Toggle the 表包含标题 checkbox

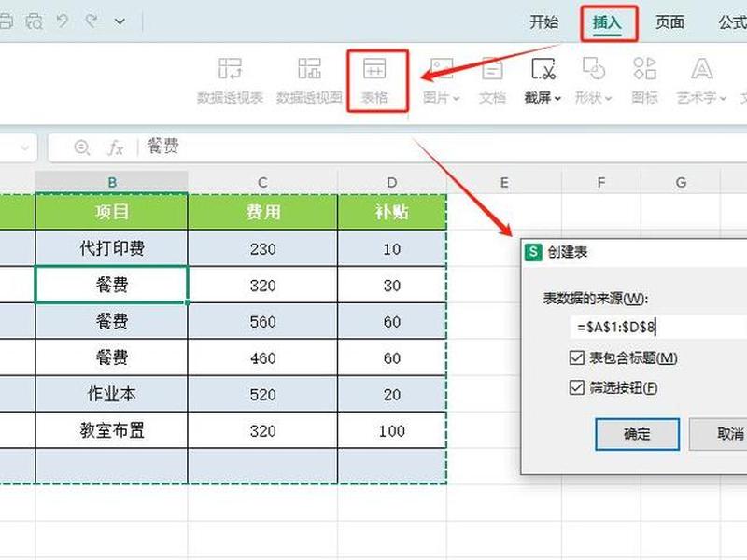(577, 357)
